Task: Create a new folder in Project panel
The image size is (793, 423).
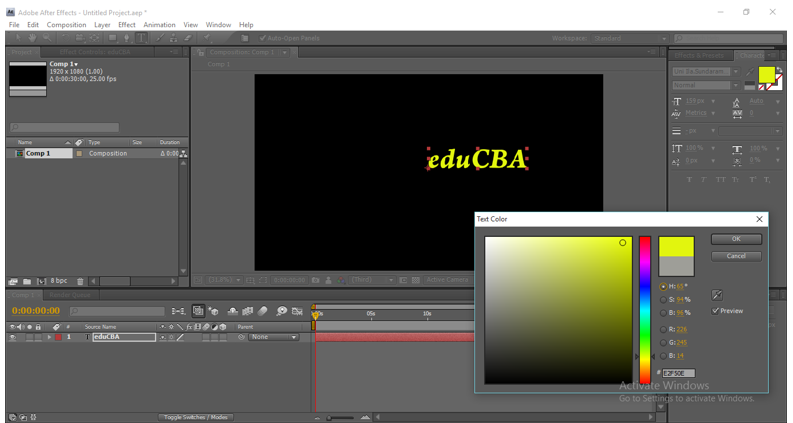Action: 27,281
